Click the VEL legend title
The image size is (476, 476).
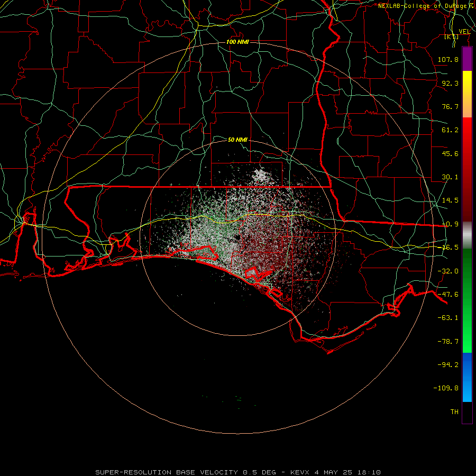(x=464, y=32)
